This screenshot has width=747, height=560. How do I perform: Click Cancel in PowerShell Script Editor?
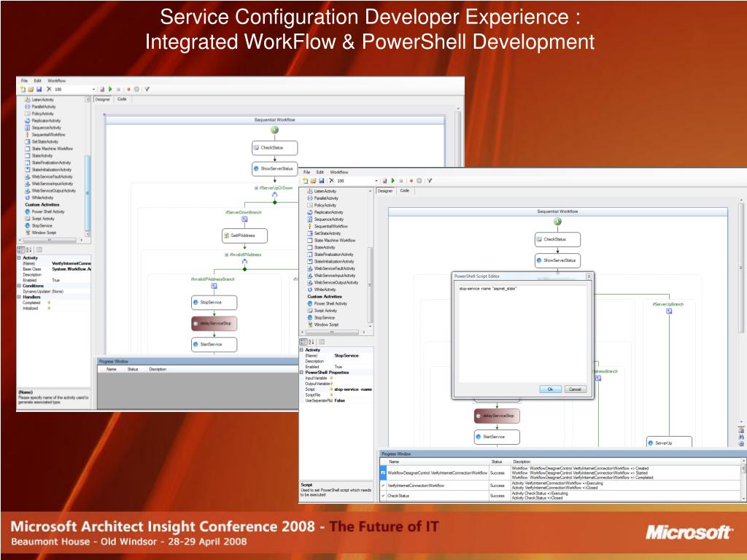pyautogui.click(x=575, y=389)
